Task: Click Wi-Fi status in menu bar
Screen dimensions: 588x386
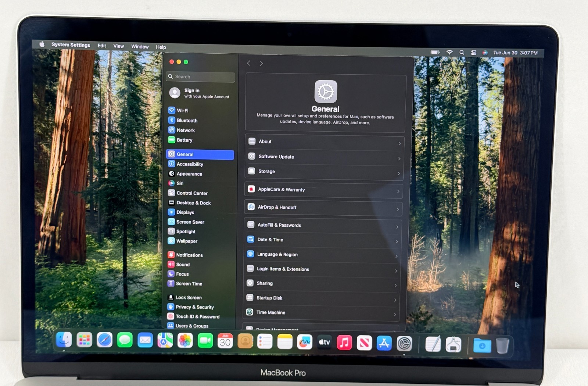Action: click(x=449, y=52)
